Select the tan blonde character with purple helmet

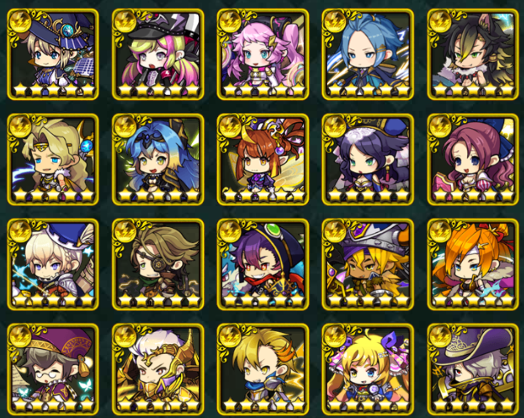[x=368, y=264]
